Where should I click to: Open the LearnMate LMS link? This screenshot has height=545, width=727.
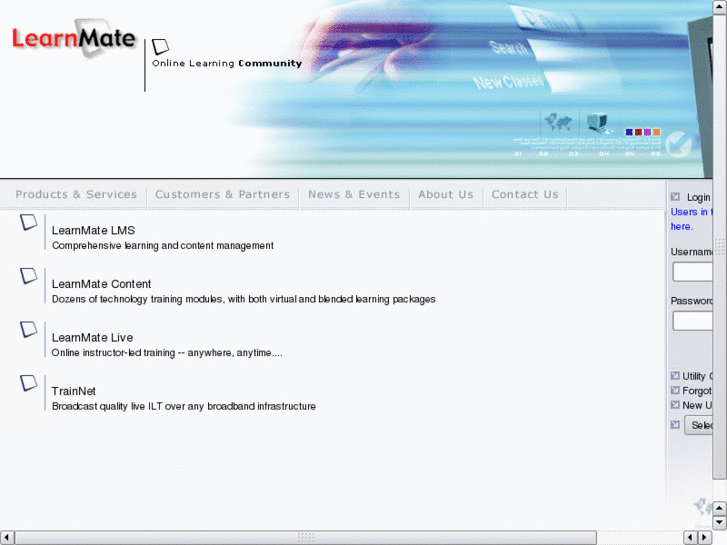93,231
